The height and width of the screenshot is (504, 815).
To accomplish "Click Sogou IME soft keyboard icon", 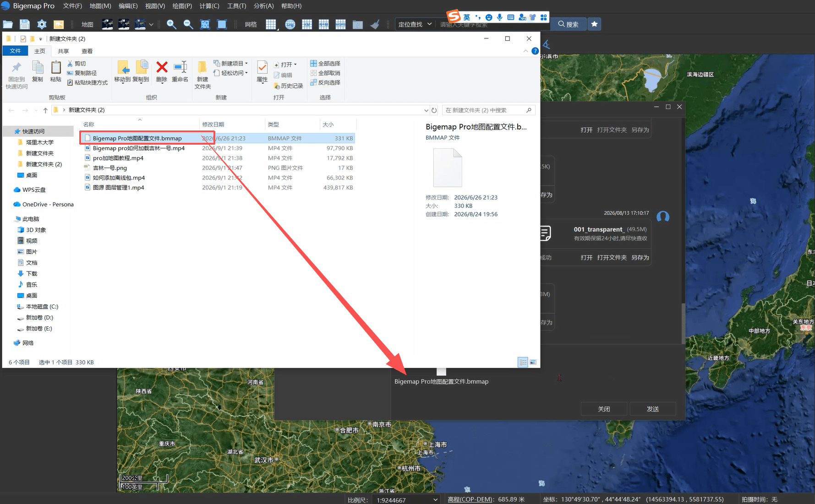I will pyautogui.click(x=511, y=17).
